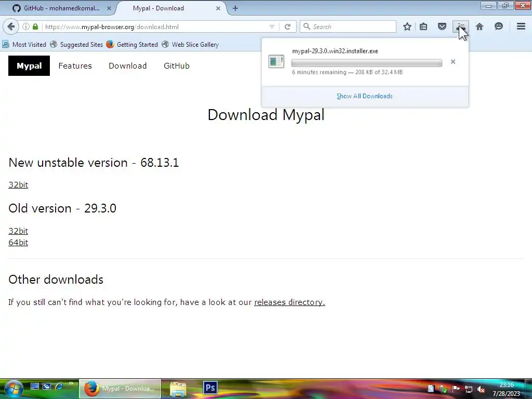The width and height of the screenshot is (532, 399).
Task: Bookmark this page with the star icon
Action: 407,26
